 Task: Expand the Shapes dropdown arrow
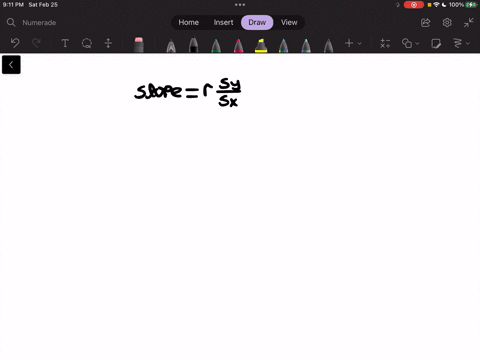417,43
